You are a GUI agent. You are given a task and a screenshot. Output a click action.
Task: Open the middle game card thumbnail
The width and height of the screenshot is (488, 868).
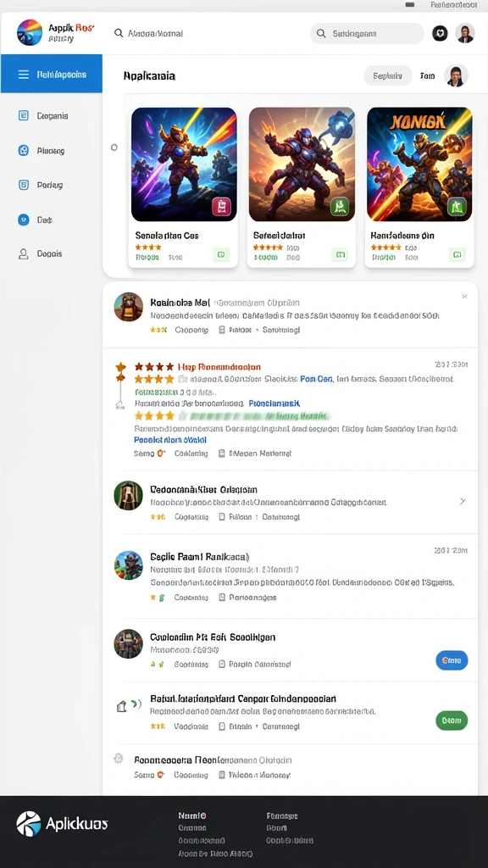pos(302,164)
